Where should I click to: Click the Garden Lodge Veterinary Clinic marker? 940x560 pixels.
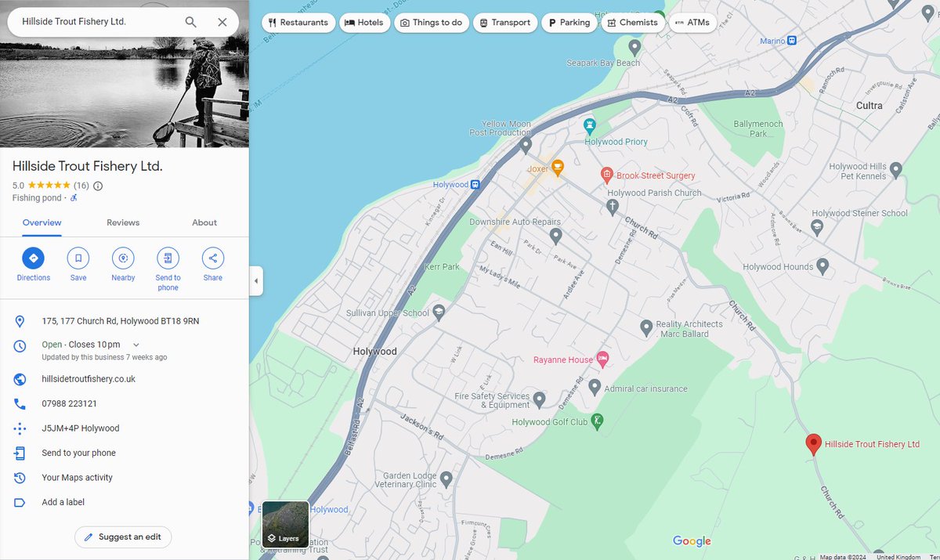tap(446, 478)
